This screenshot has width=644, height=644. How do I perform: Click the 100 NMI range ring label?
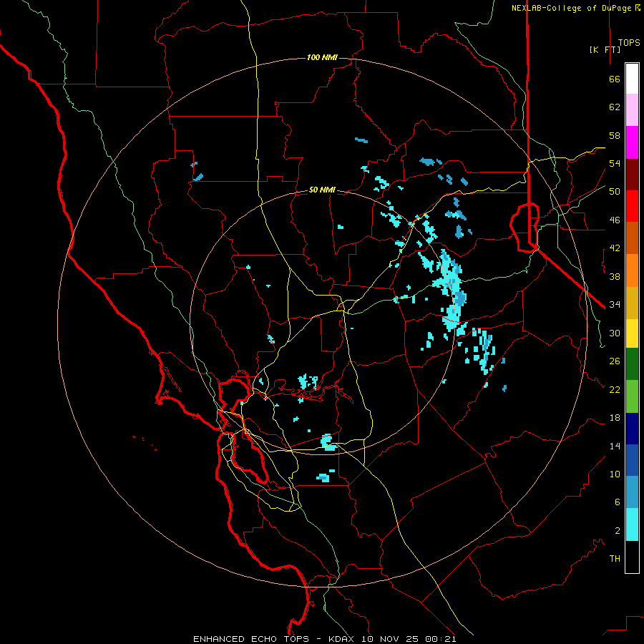pos(321,57)
